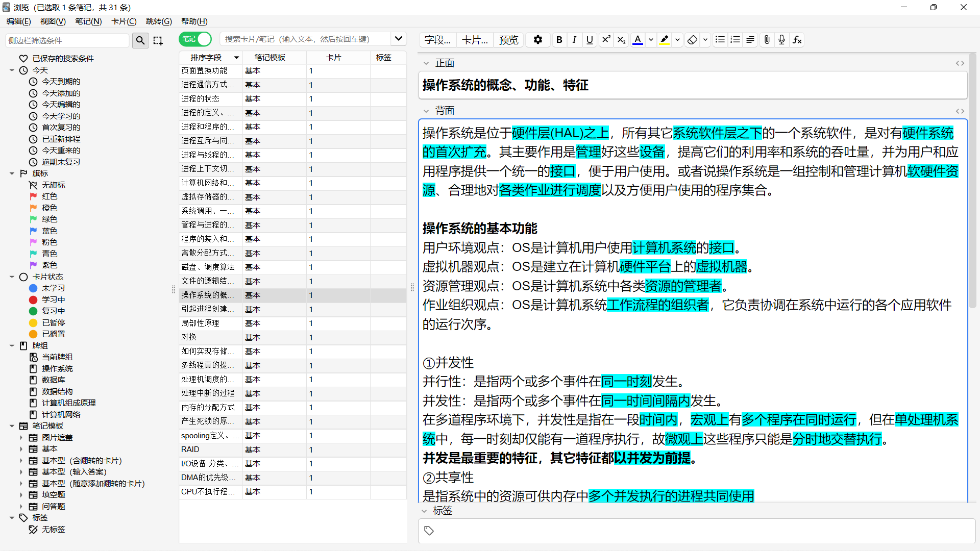980x551 pixels.
Task: Open the equations fx icon
Action: point(797,40)
